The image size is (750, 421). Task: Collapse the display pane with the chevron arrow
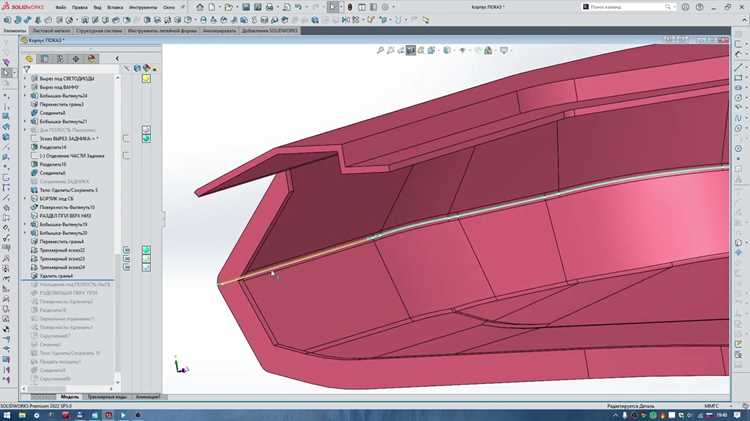[117, 59]
